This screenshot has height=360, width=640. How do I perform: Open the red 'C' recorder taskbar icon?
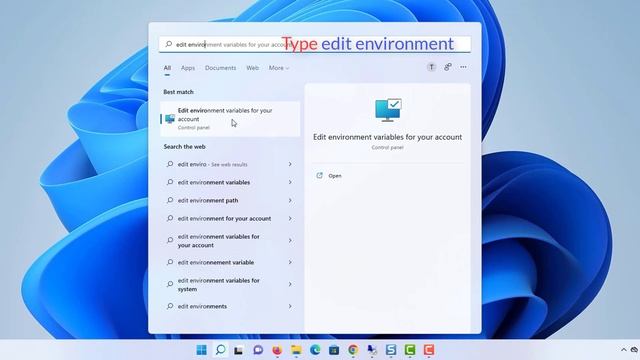tap(429, 350)
